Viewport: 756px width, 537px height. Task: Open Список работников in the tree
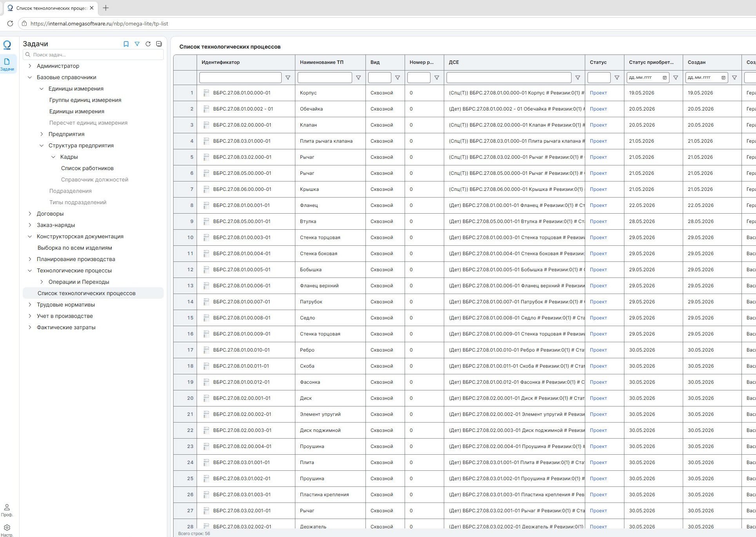[87, 168]
